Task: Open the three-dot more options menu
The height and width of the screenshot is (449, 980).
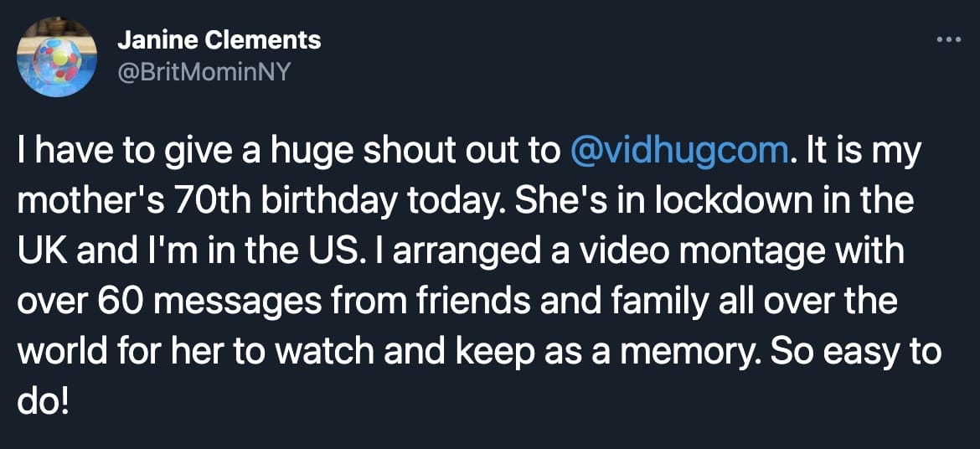Action: 949,39
